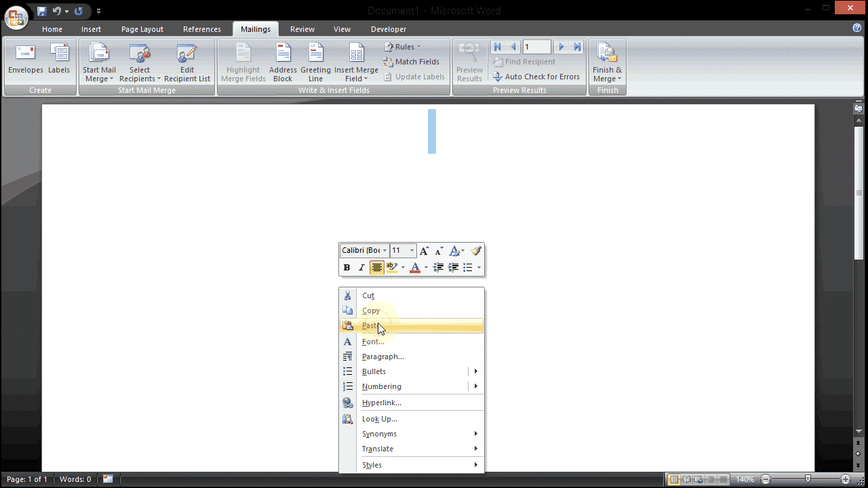The width and height of the screenshot is (868, 488).
Task: Open the Labels tool
Action: (59, 58)
